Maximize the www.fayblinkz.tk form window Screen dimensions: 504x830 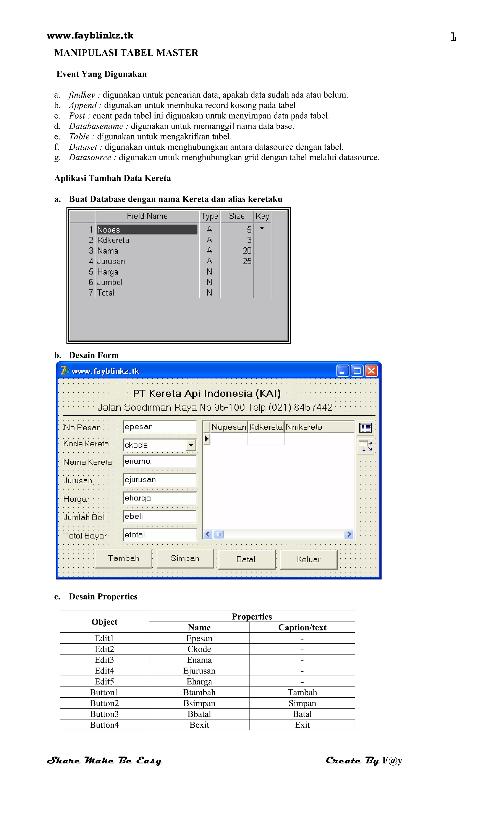[x=357, y=371]
